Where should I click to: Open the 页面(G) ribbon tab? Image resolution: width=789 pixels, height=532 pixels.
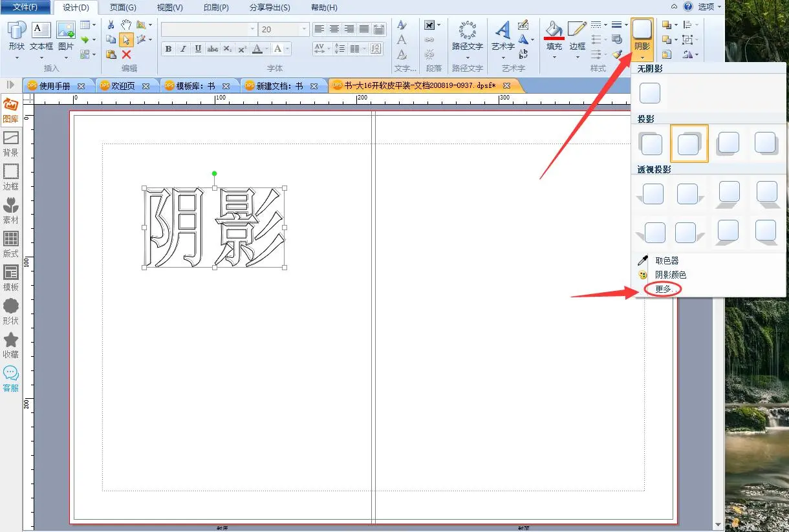[x=123, y=8]
